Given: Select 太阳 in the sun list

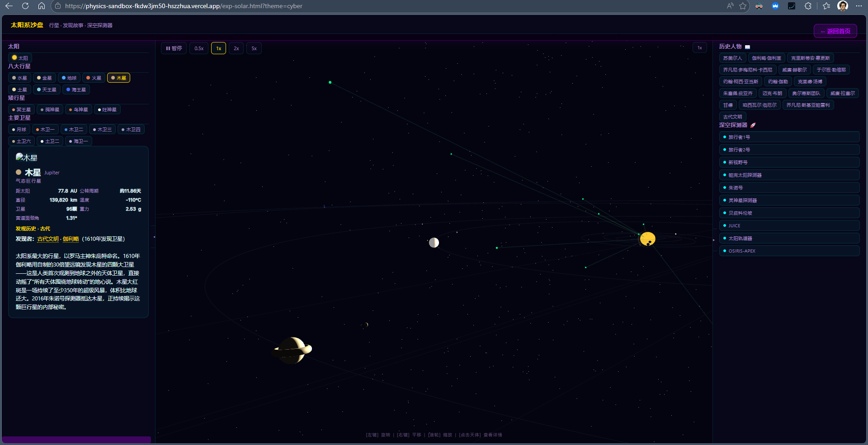Looking at the screenshot, I should [20, 58].
